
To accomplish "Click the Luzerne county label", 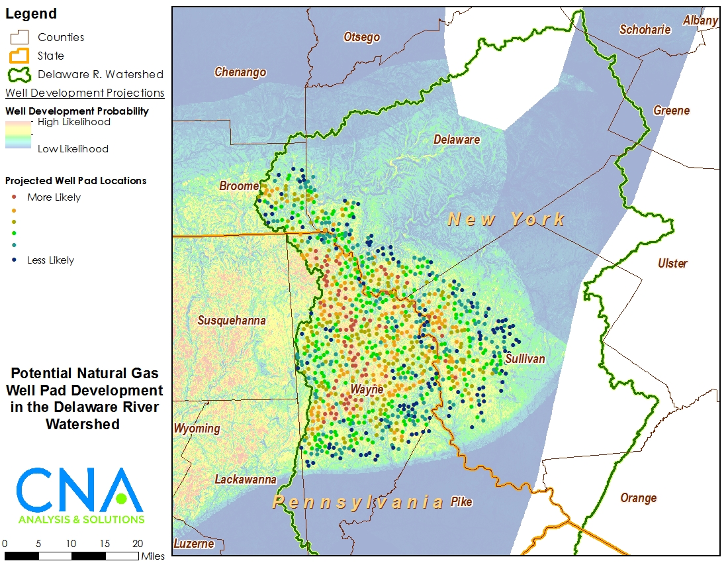I will click(194, 544).
